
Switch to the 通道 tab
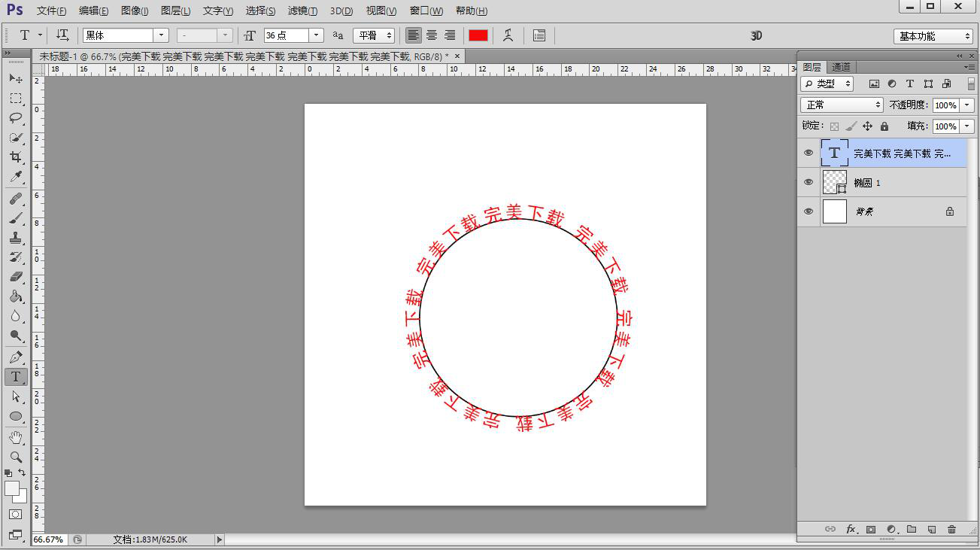tap(841, 68)
